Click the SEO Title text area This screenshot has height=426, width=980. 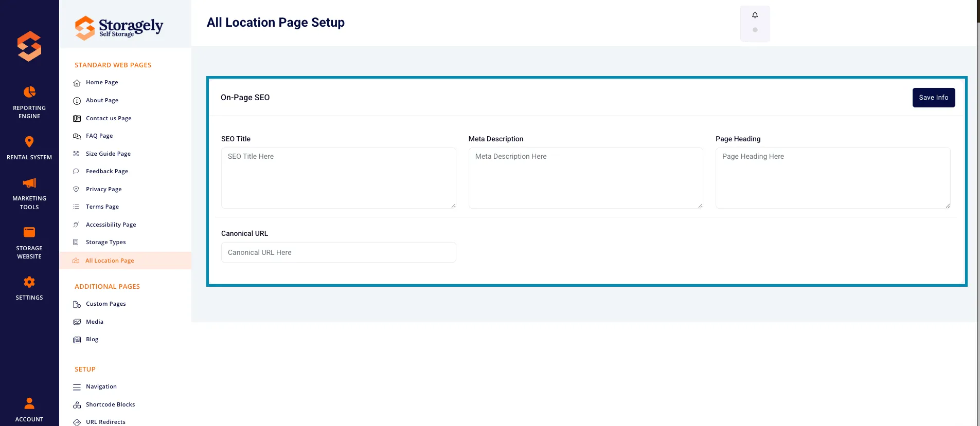click(338, 178)
